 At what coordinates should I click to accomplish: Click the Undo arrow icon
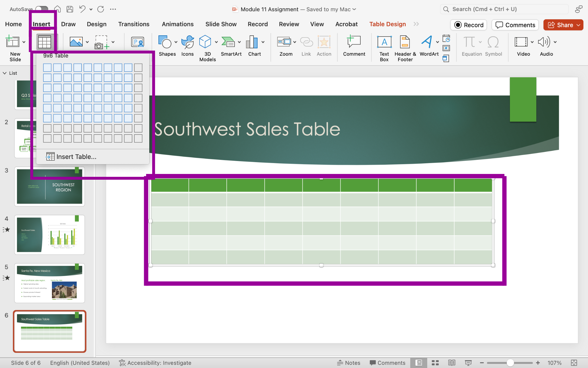82,9
